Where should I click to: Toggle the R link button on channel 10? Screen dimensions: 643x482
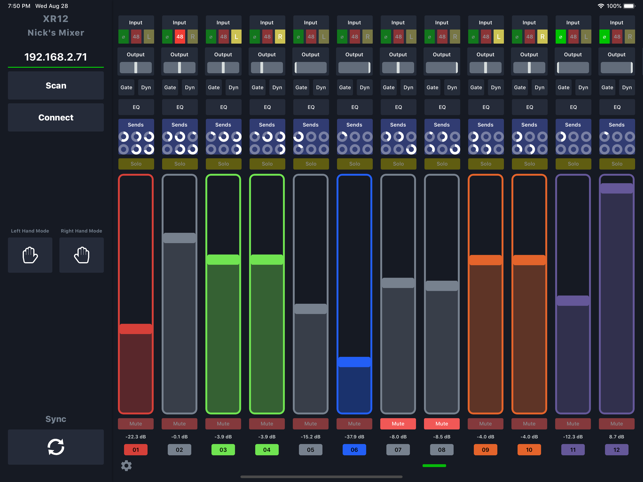pos(542,37)
